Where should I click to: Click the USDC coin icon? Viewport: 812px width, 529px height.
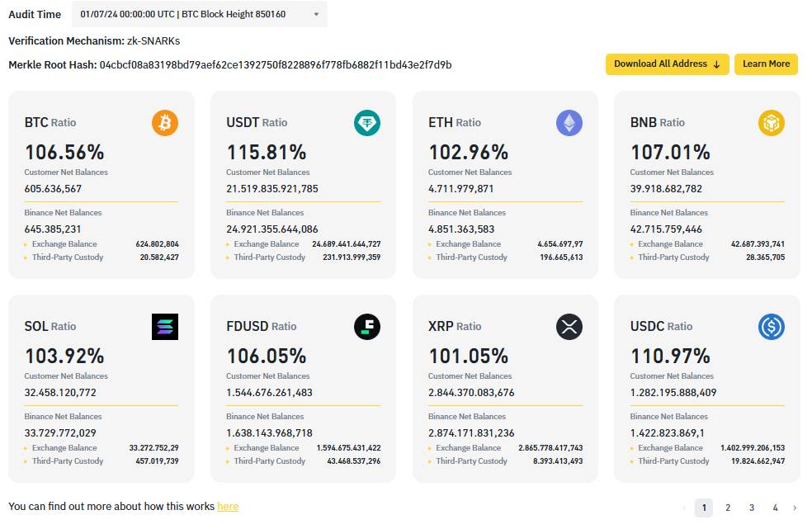tap(771, 327)
